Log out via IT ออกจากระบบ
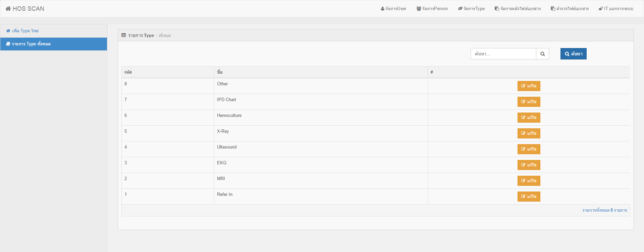This screenshot has width=644, height=252. point(616,9)
